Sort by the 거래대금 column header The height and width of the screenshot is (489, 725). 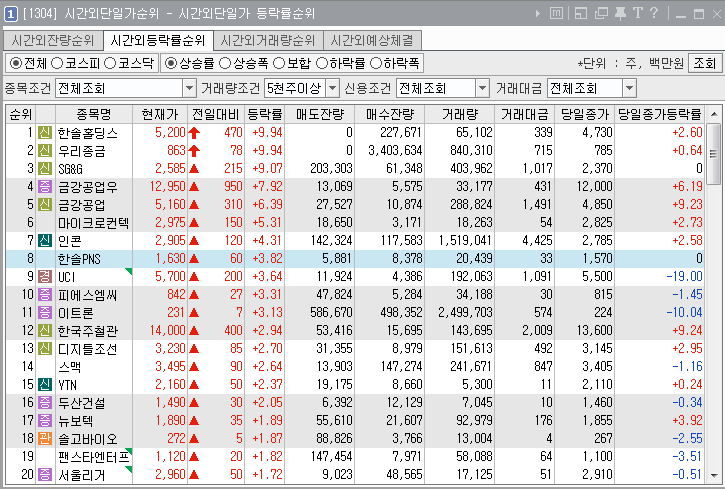[x=525, y=114]
